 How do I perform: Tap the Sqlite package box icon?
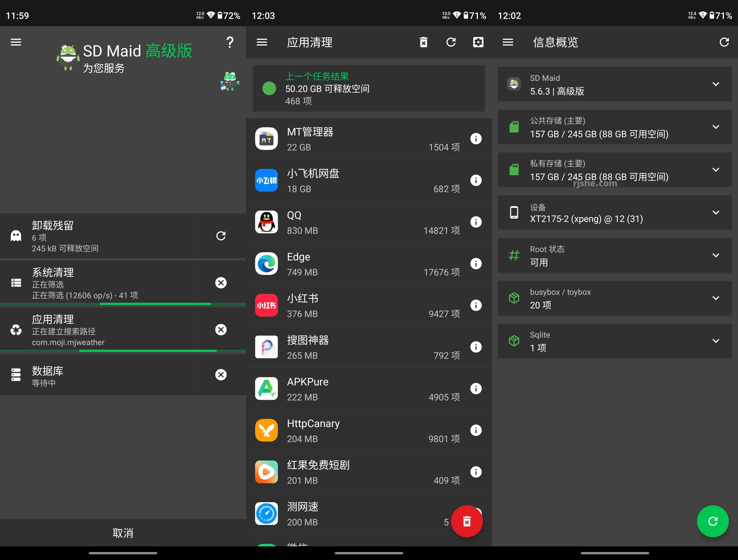click(514, 341)
